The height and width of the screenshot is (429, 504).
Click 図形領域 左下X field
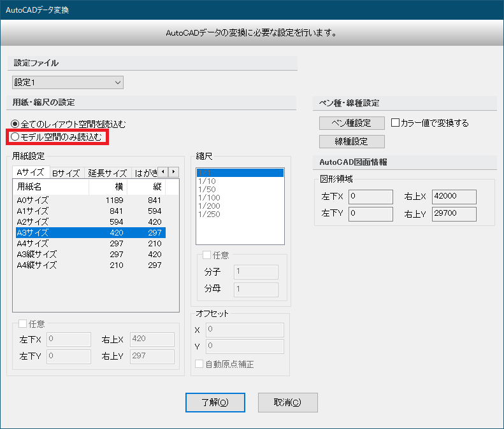(x=371, y=197)
